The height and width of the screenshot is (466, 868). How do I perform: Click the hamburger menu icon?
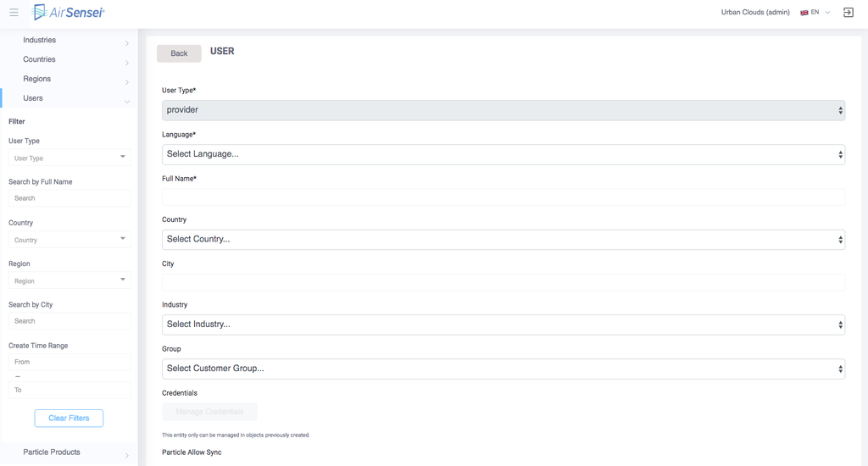click(x=14, y=13)
